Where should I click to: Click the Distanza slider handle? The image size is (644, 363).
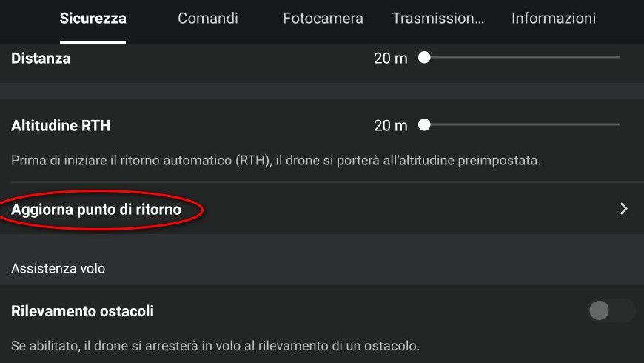[424, 57]
